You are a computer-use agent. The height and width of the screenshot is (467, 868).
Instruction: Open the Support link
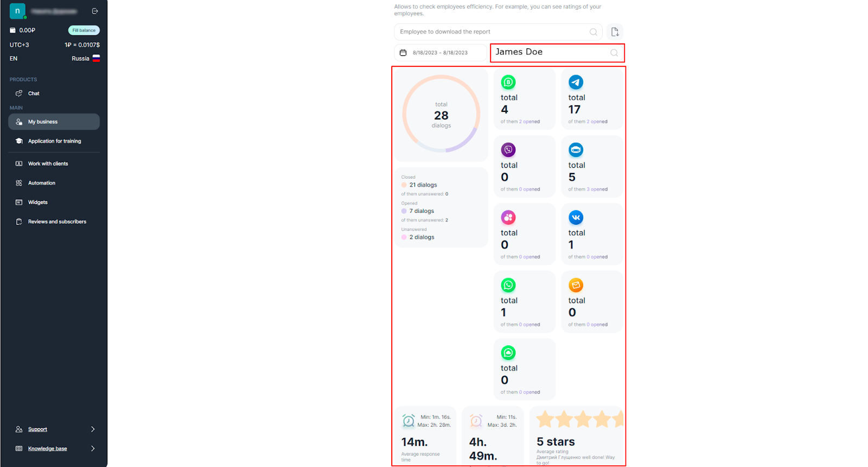point(37,430)
